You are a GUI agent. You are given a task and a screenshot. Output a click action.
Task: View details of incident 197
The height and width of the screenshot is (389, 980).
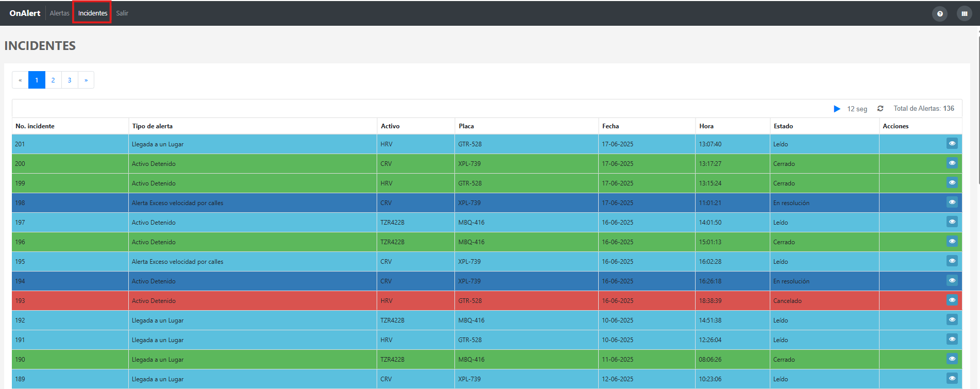point(952,222)
